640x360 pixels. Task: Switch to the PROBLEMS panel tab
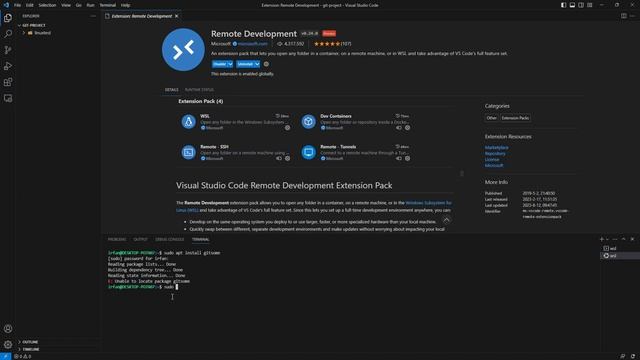[117, 239]
